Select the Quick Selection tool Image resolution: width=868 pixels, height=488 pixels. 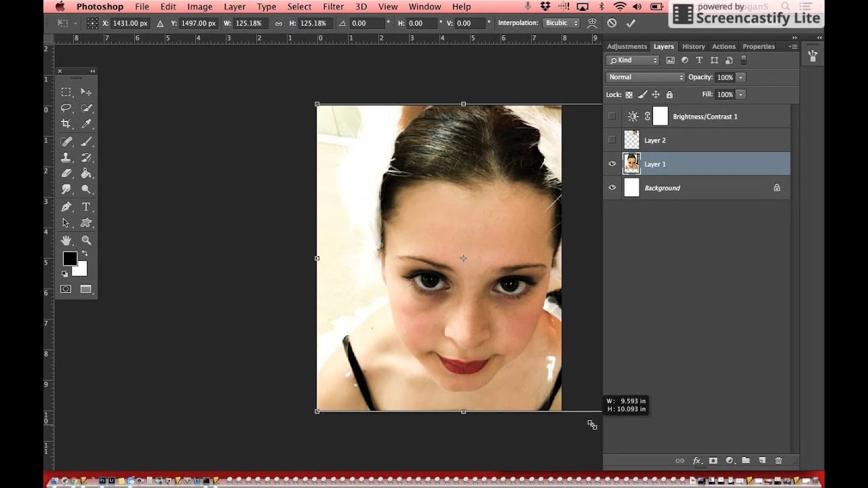(x=86, y=108)
